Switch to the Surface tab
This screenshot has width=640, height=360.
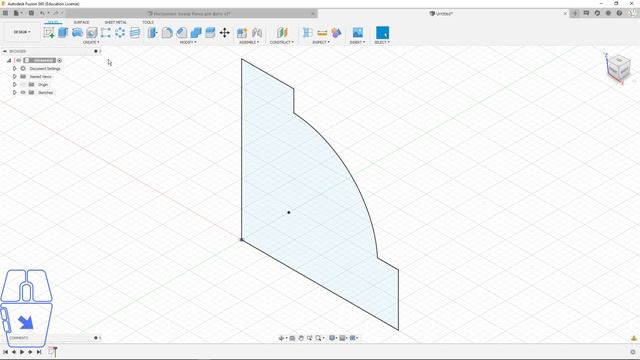tap(81, 22)
